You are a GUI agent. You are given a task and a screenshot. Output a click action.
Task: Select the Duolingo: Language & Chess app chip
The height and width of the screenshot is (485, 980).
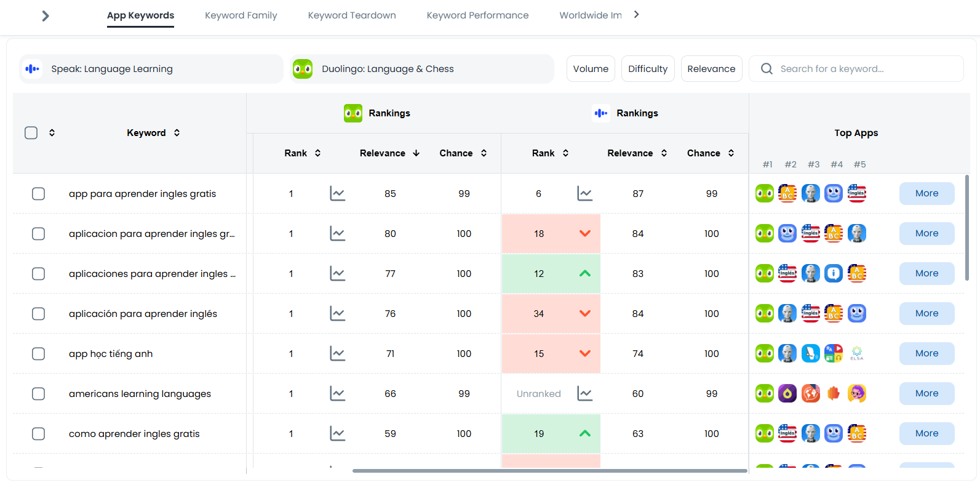422,69
